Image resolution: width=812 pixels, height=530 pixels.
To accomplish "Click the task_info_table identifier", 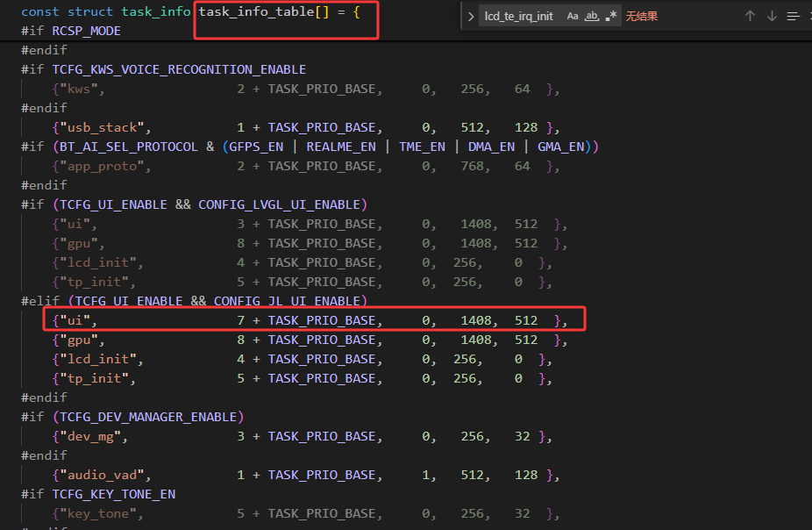I will pyautogui.click(x=256, y=11).
